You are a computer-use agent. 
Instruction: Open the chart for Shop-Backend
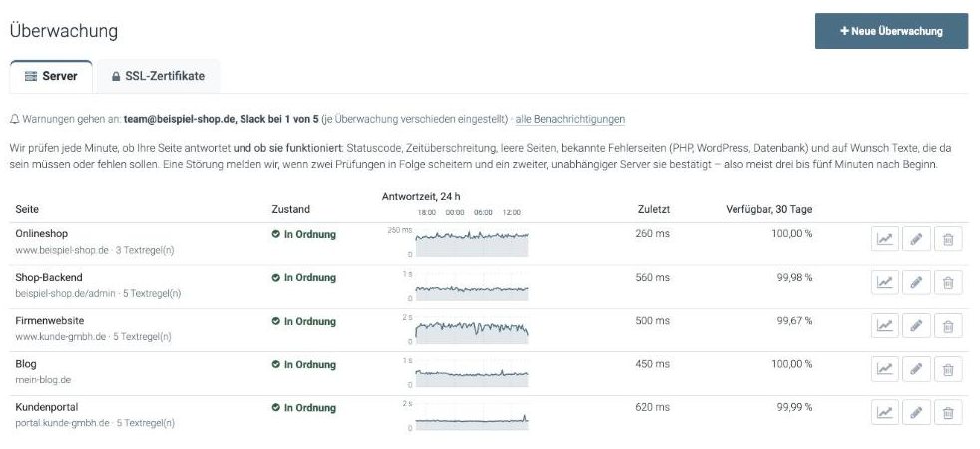[x=885, y=283]
